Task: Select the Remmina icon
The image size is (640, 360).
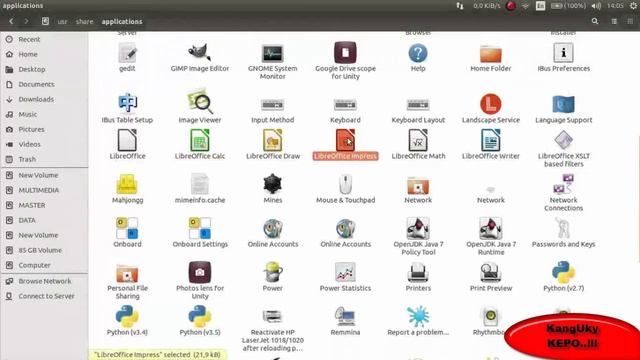Action: tap(345, 317)
